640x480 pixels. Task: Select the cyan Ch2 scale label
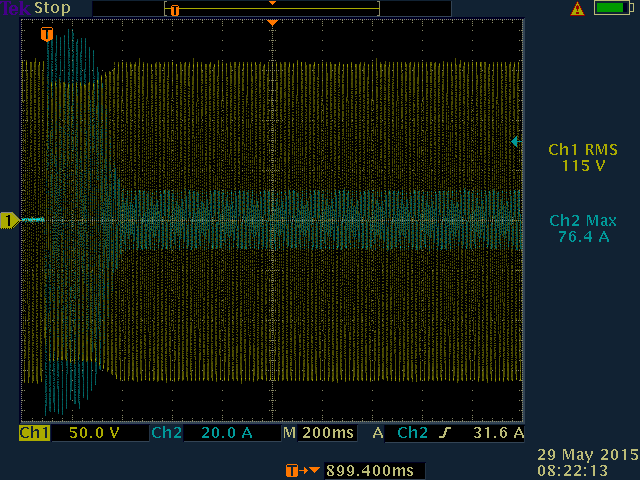coord(166,433)
